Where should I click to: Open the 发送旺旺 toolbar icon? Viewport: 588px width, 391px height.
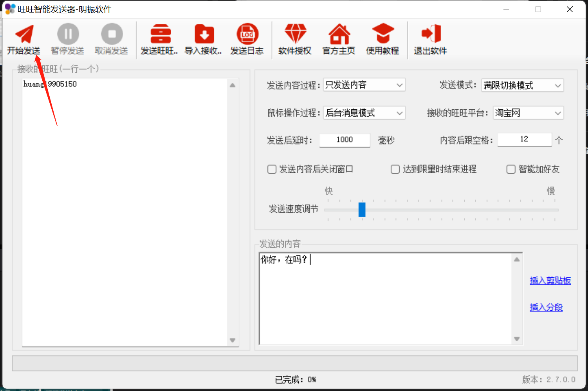click(x=161, y=34)
